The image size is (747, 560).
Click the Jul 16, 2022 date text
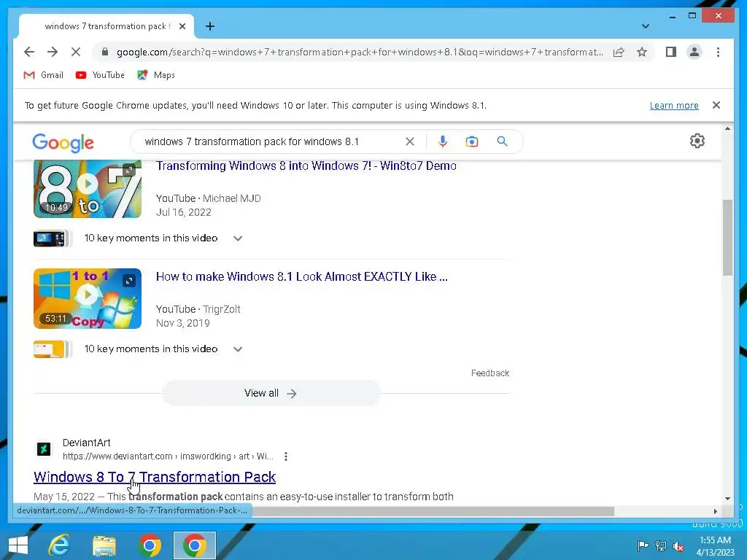coord(183,212)
